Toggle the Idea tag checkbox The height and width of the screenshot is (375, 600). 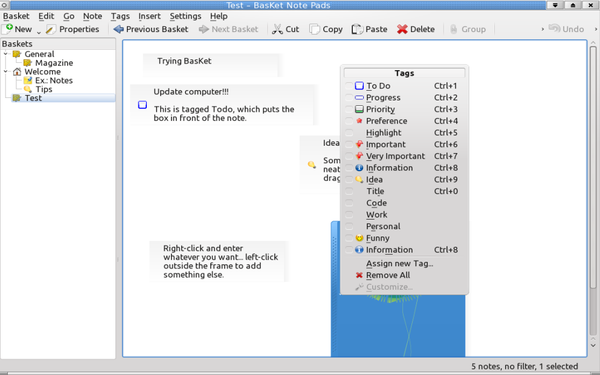coord(349,179)
